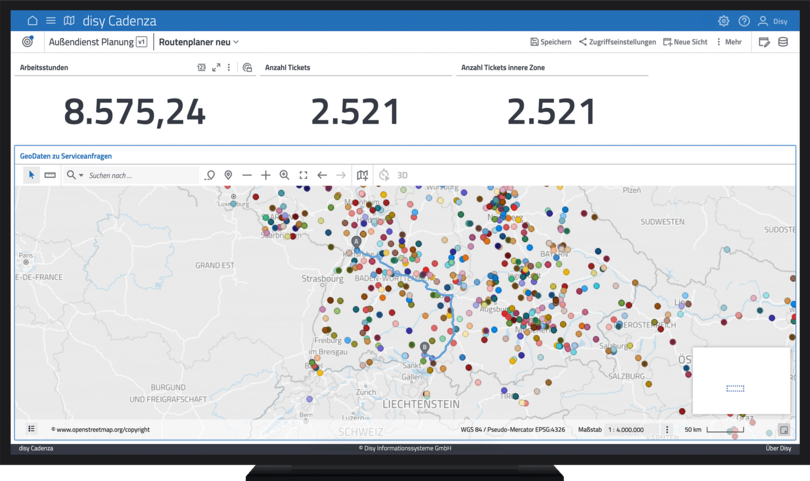Click route end marker B on map
This screenshot has height=481, width=810.
click(425, 347)
